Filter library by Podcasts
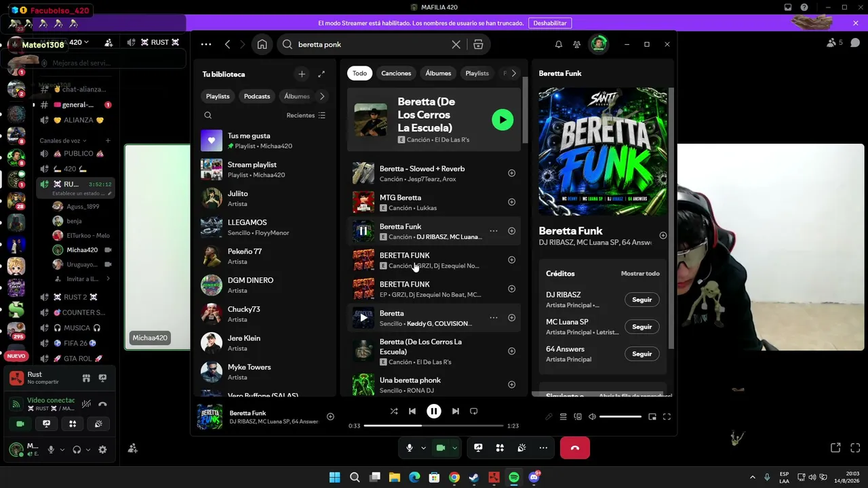868x488 pixels. [257, 96]
